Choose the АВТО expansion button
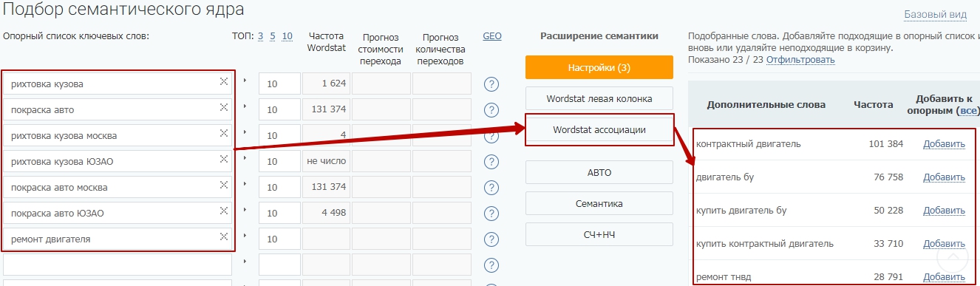 coord(599,172)
